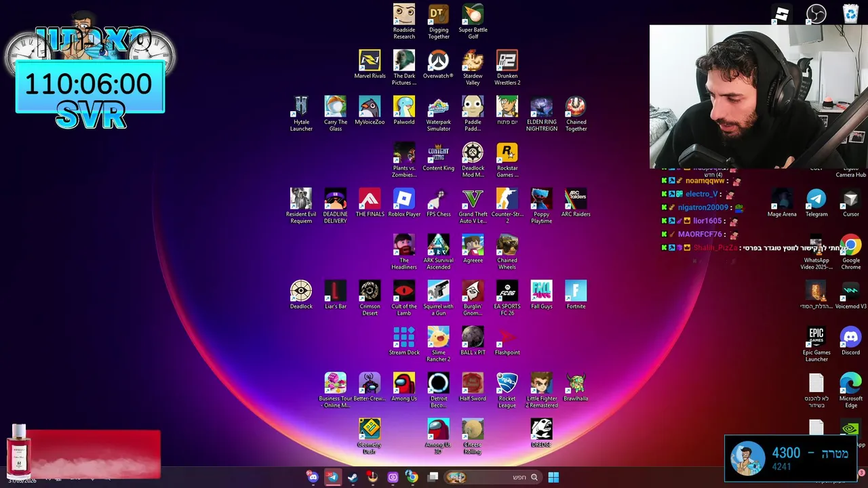Select the Hytale Launcher icon
868x488 pixels.
point(301,114)
